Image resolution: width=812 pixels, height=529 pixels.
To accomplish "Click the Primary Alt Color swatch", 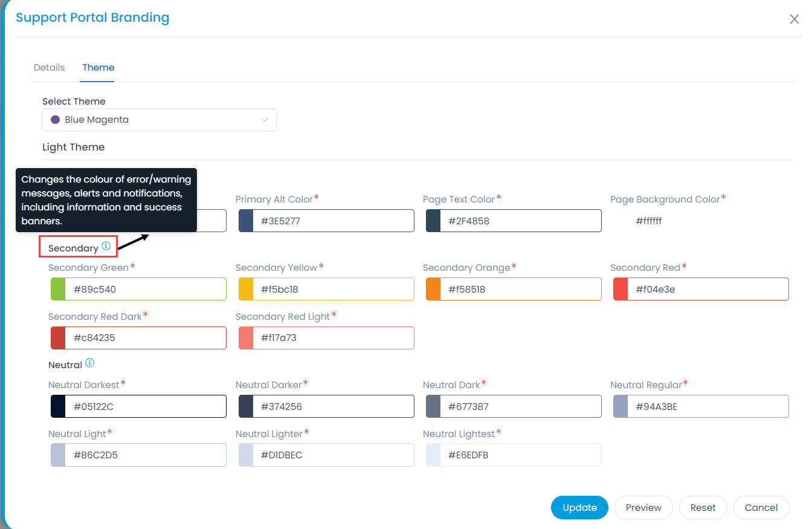I will (x=246, y=221).
